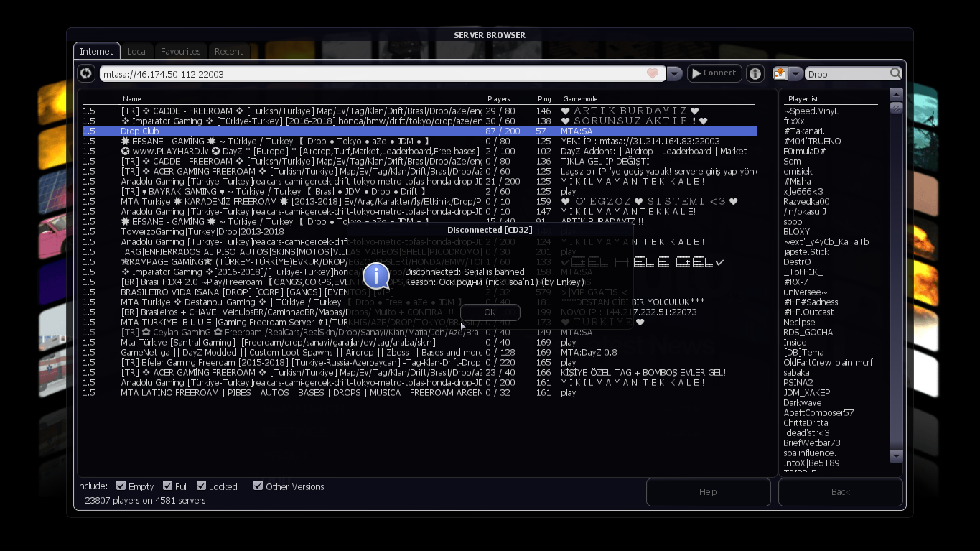Image resolution: width=980 pixels, height=551 pixels.
Task: Toggle the Other Versions checkbox
Action: tap(258, 486)
